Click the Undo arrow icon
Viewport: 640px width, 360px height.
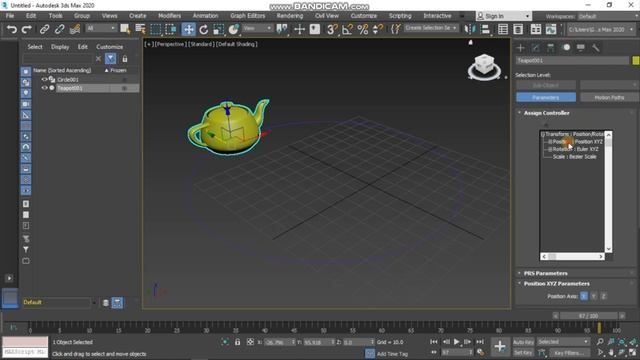pyautogui.click(x=12, y=29)
